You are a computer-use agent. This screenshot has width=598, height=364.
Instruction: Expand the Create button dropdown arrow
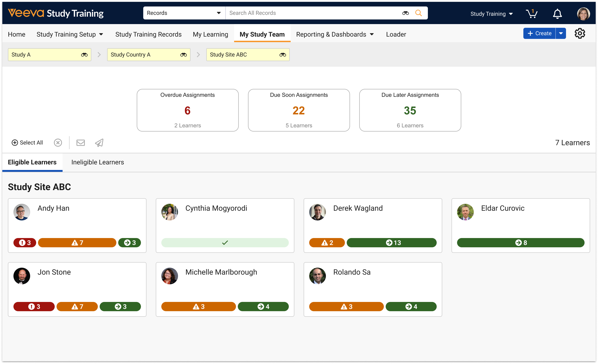(561, 34)
